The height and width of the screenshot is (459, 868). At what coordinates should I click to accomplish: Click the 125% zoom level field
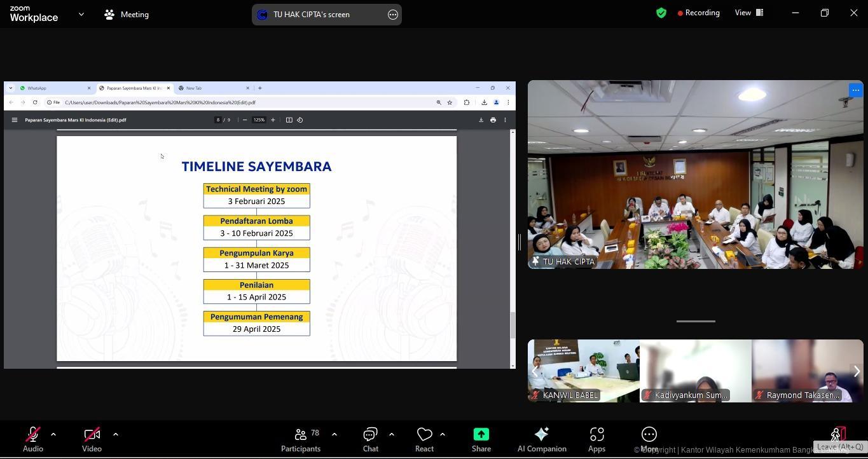pyautogui.click(x=259, y=120)
